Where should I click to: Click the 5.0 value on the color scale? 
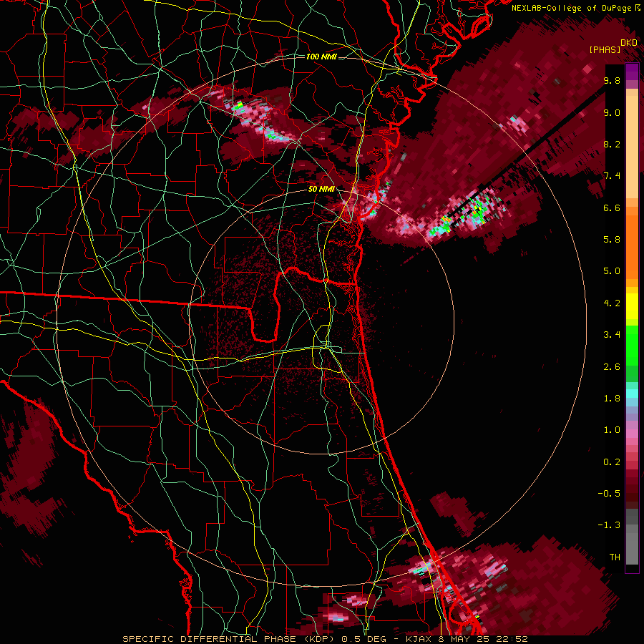[612, 271]
